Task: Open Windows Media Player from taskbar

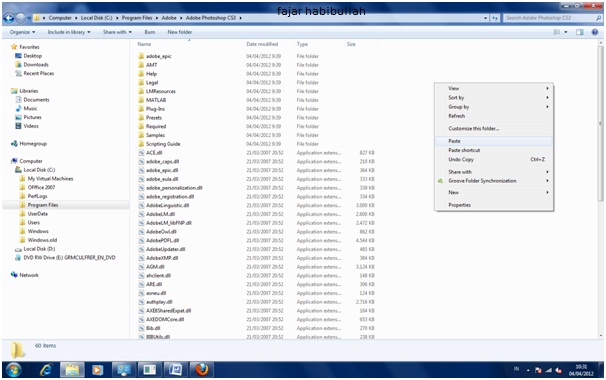Action: (x=97, y=370)
